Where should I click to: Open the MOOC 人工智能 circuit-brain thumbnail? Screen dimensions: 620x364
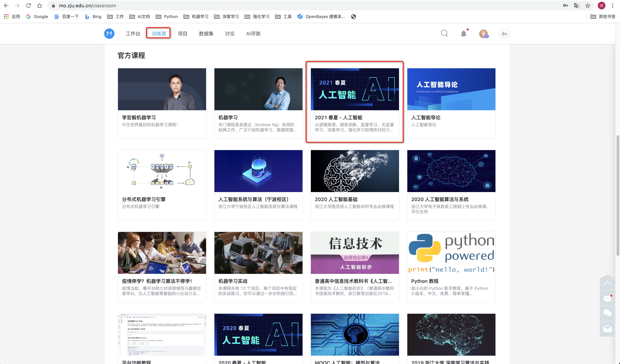pyautogui.click(x=355, y=335)
